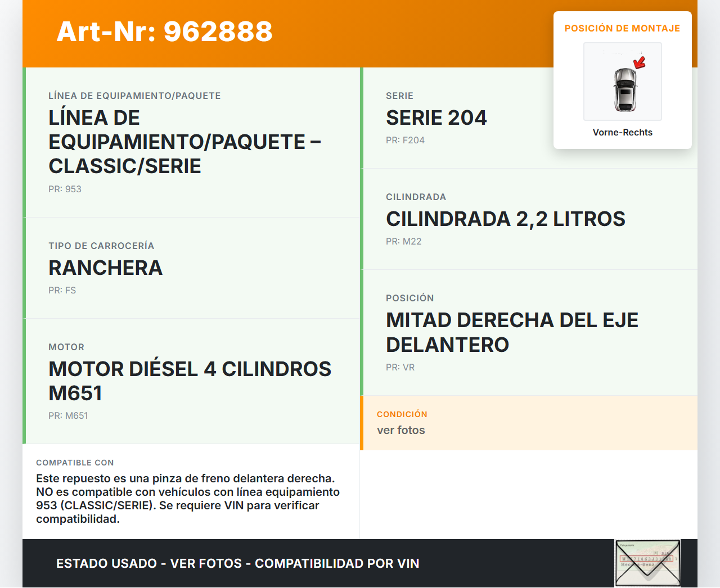Screen dimensions: 720x588
Task: Click the car mounting position image
Action: [622, 82]
